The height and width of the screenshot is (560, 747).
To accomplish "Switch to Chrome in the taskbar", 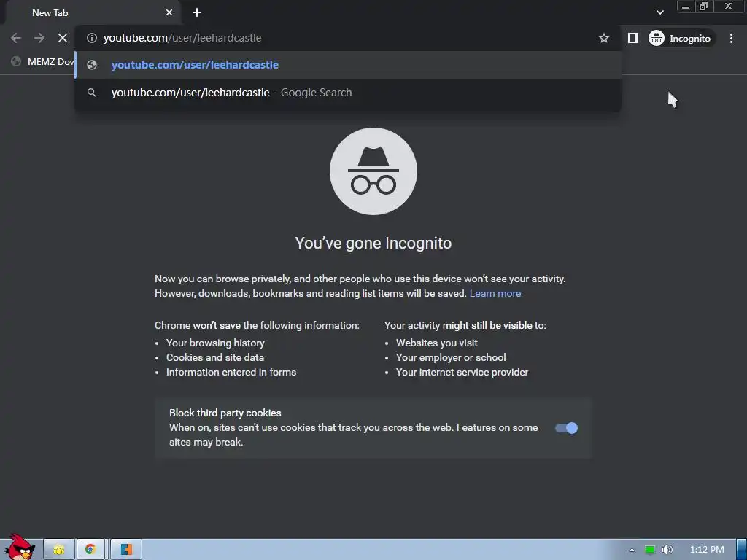I will click(x=90, y=550).
